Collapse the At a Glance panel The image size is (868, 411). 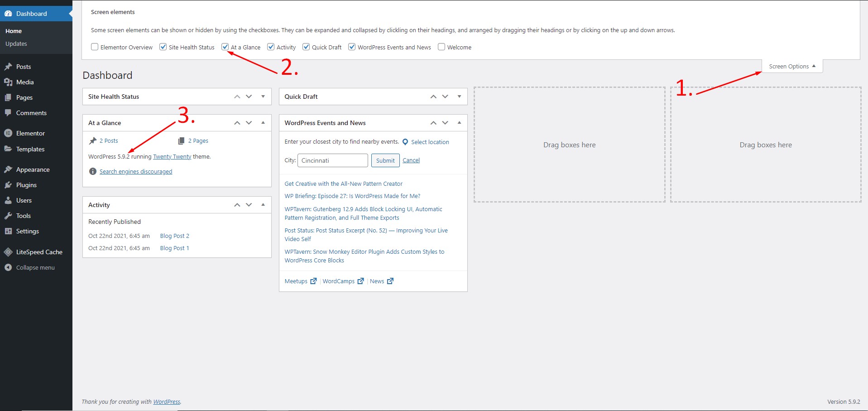click(263, 123)
